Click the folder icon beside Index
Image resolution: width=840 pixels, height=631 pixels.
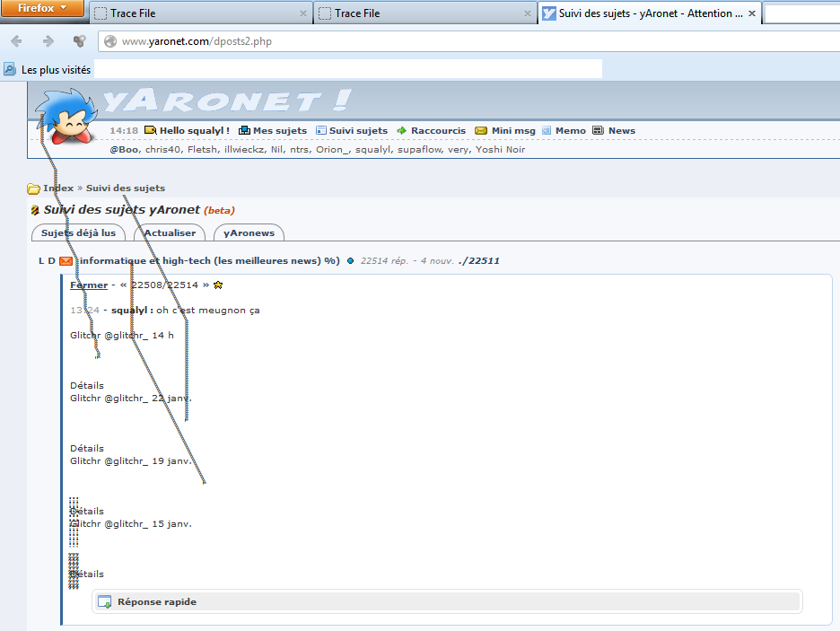point(34,188)
